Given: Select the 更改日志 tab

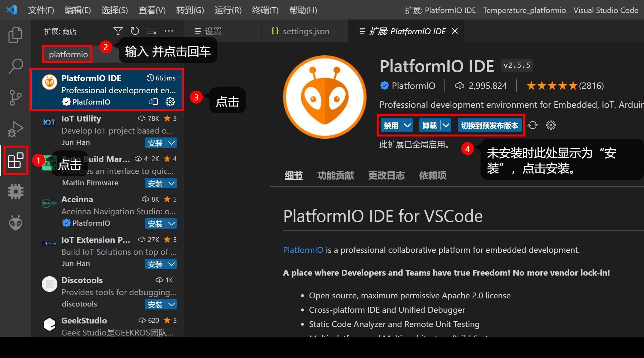Looking at the screenshot, I should (386, 175).
